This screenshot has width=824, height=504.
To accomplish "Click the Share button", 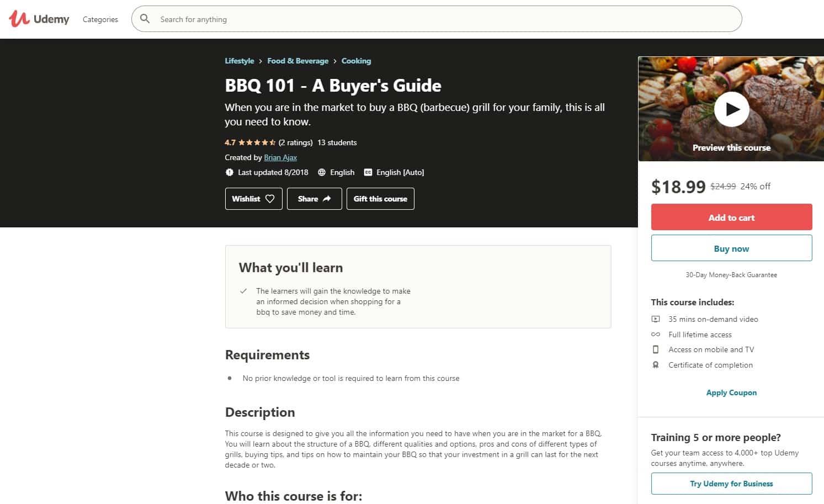I will tap(315, 199).
